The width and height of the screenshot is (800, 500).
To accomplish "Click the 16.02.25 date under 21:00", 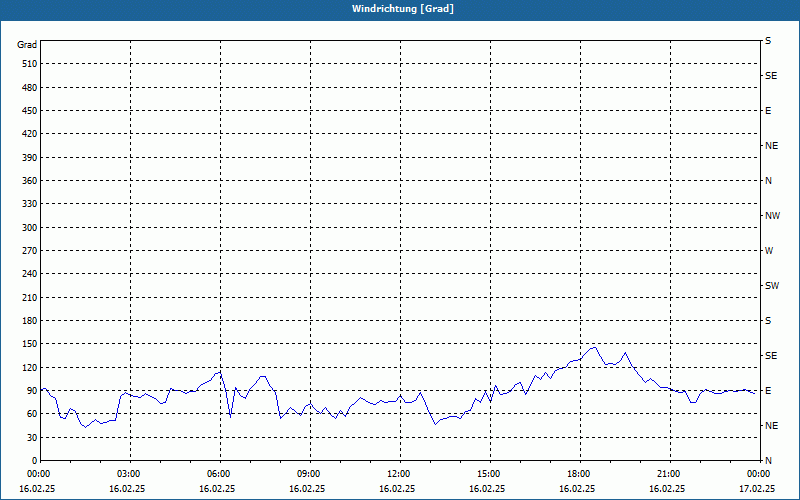I will point(667,488).
